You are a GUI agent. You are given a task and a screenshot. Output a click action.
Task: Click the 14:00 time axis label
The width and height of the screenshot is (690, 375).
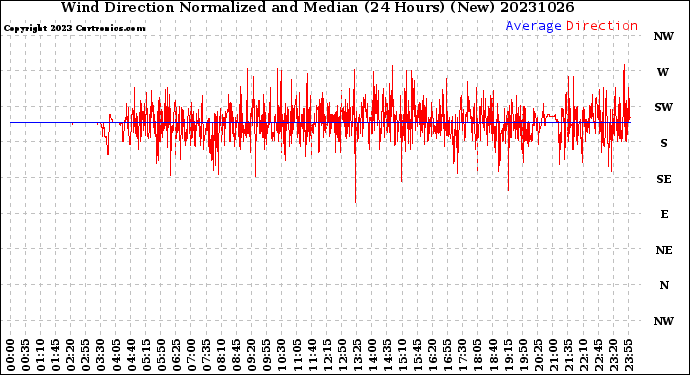click(x=373, y=355)
